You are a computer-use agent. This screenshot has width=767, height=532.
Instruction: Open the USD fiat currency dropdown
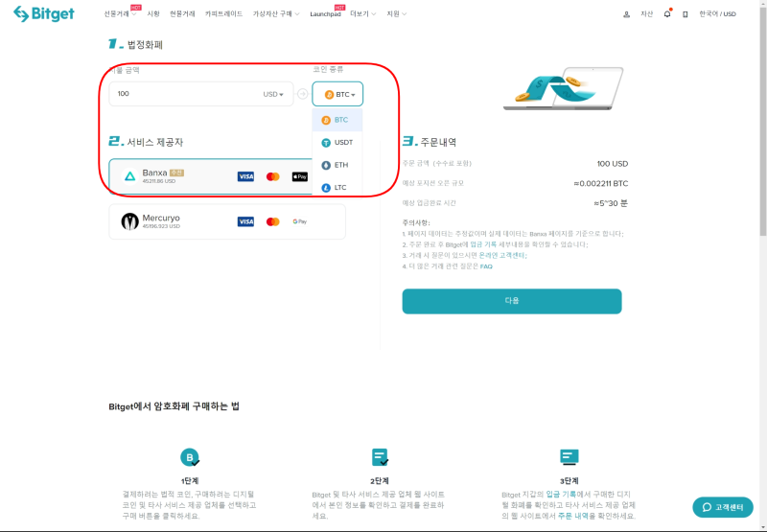pos(273,94)
